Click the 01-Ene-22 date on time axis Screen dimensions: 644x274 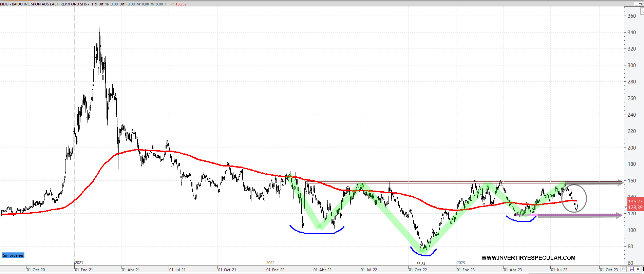(x=275, y=270)
